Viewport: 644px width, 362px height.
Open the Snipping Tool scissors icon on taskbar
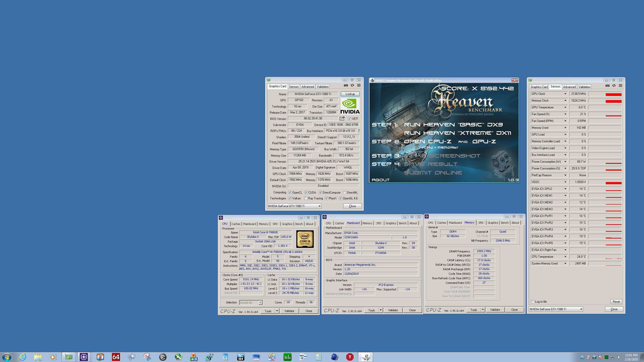[x=147, y=357]
